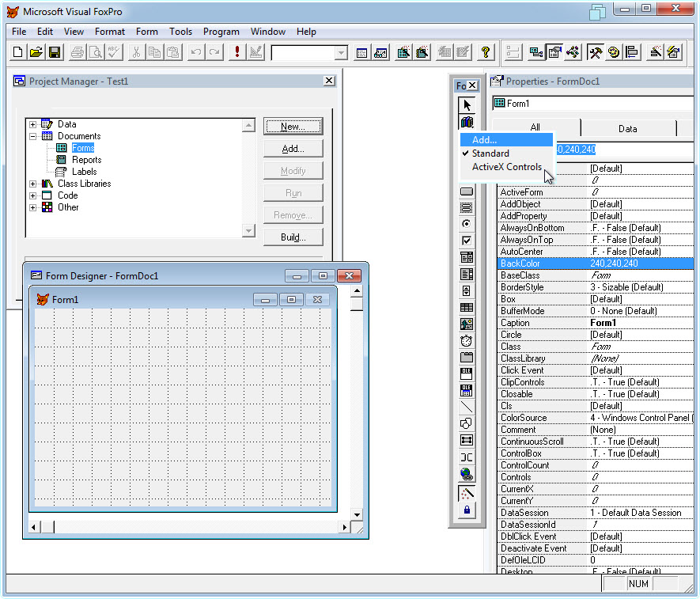Switch to the Data tab in Properties
Image resolution: width=700 pixels, height=599 pixels.
click(628, 129)
